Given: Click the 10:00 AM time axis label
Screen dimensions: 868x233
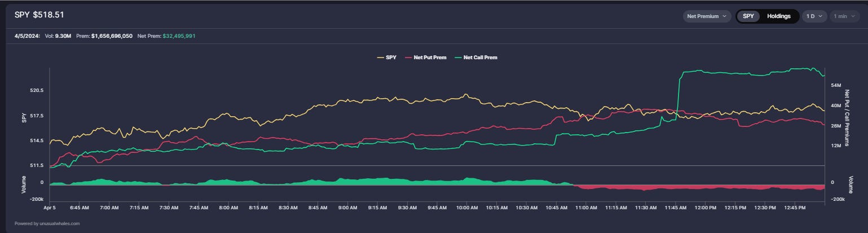Looking at the screenshot, I should [x=466, y=208].
